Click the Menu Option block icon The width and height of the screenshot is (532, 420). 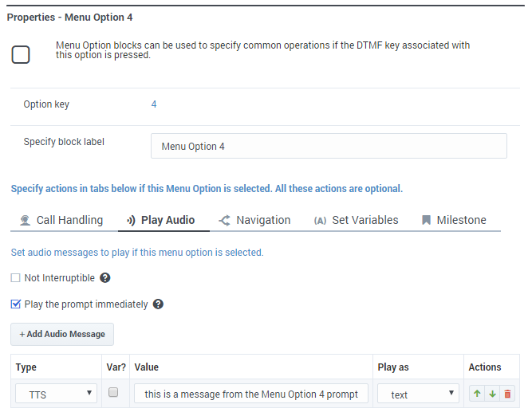pos(21,54)
